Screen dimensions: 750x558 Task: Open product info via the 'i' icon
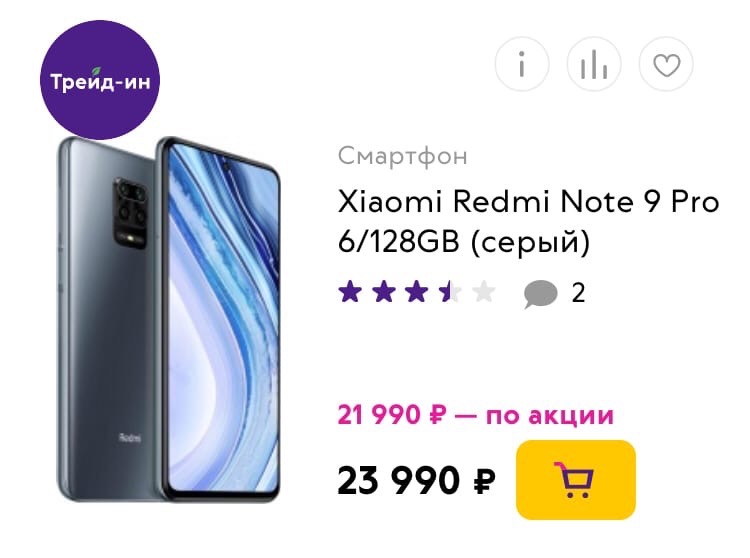coord(522,64)
